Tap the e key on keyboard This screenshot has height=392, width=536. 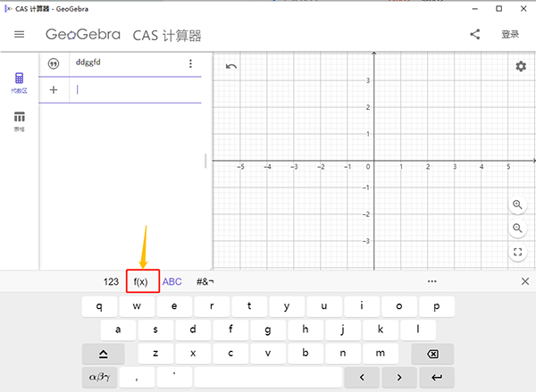pyautogui.click(x=174, y=306)
